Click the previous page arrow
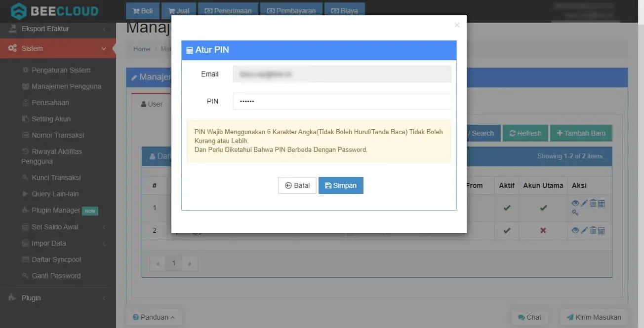This screenshot has height=328, width=644. pyautogui.click(x=158, y=263)
